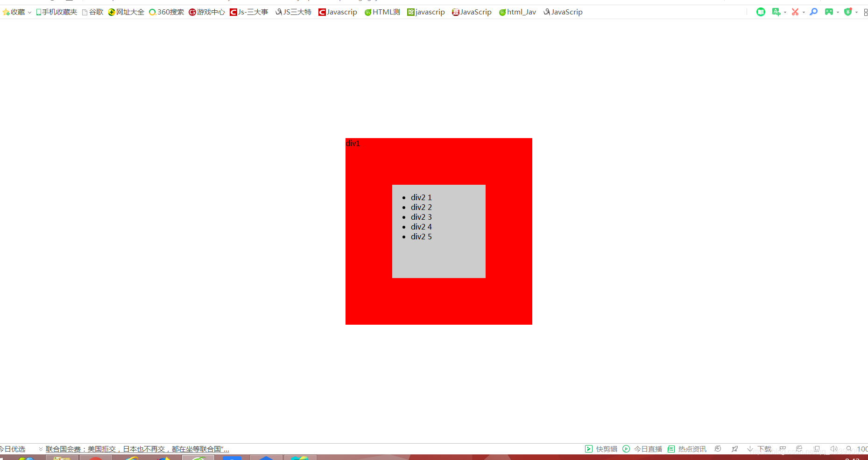Click the magnifier zoom icon in status bar
Image resolution: width=868 pixels, height=460 pixels.
click(x=849, y=449)
